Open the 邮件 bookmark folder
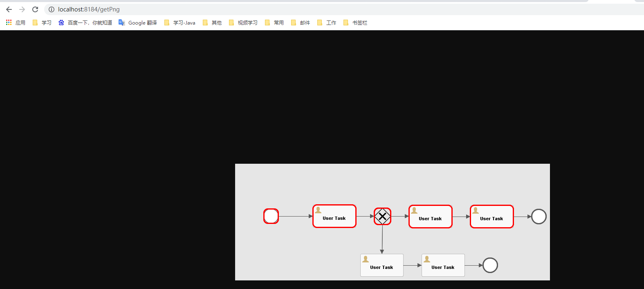This screenshot has height=289, width=644. pos(301,23)
